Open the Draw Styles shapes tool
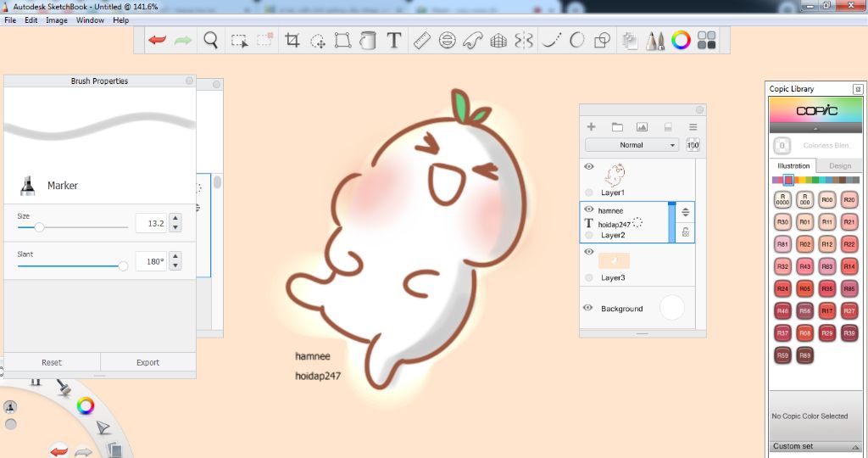This screenshot has height=458, width=868. [602, 40]
